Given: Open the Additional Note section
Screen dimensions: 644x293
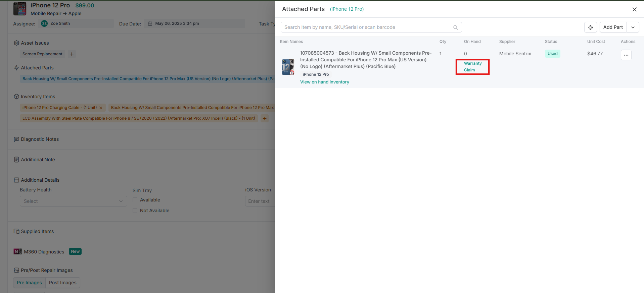Looking at the screenshot, I should tap(38, 160).
